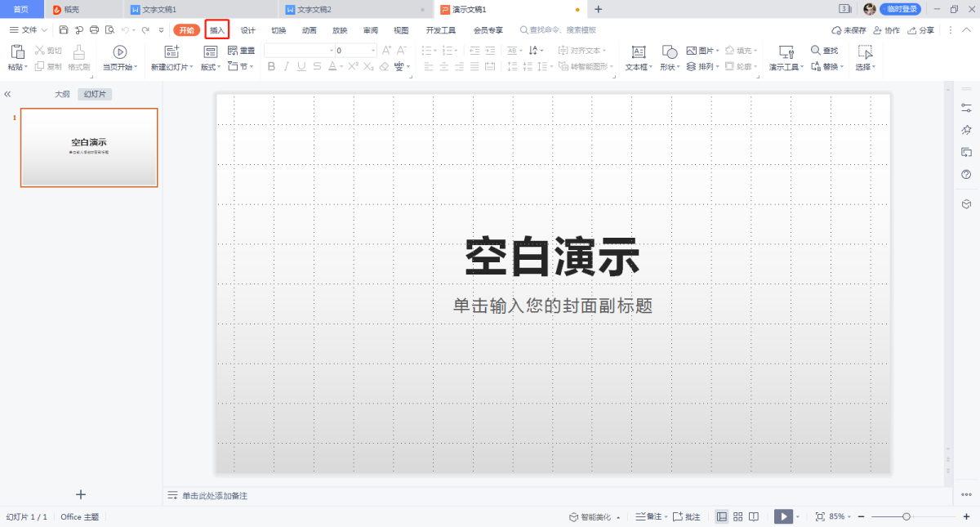
Task: Switch to reading view in status bar
Action: point(754,517)
